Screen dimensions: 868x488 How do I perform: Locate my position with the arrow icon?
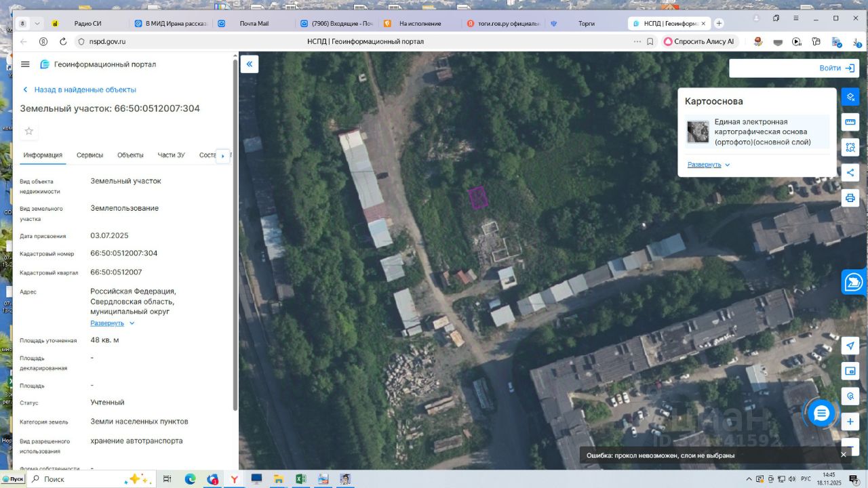(850, 346)
